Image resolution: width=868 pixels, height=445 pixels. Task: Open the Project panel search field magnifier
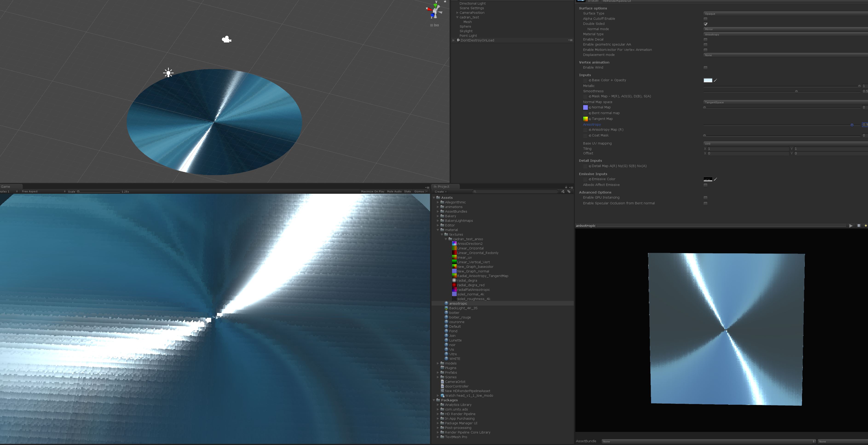[x=475, y=191]
